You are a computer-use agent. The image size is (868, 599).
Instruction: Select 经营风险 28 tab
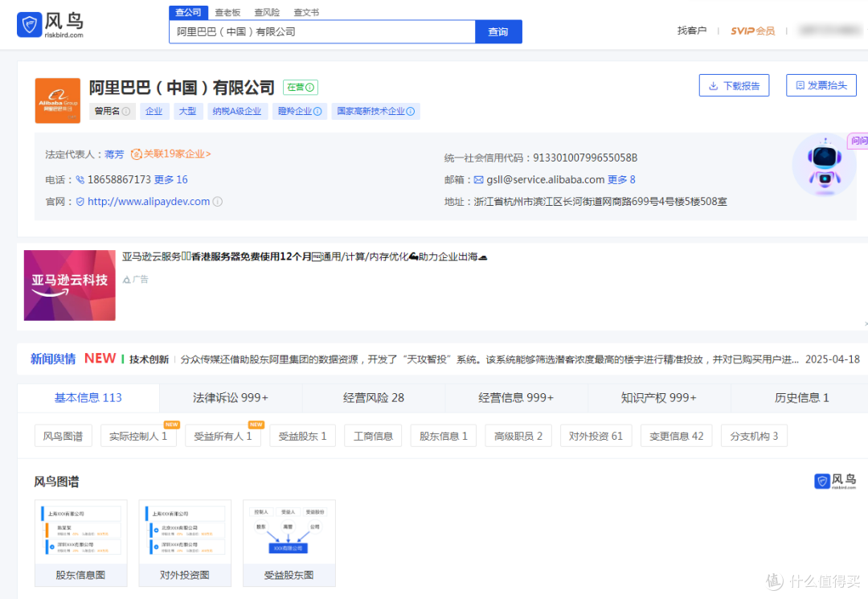(374, 397)
